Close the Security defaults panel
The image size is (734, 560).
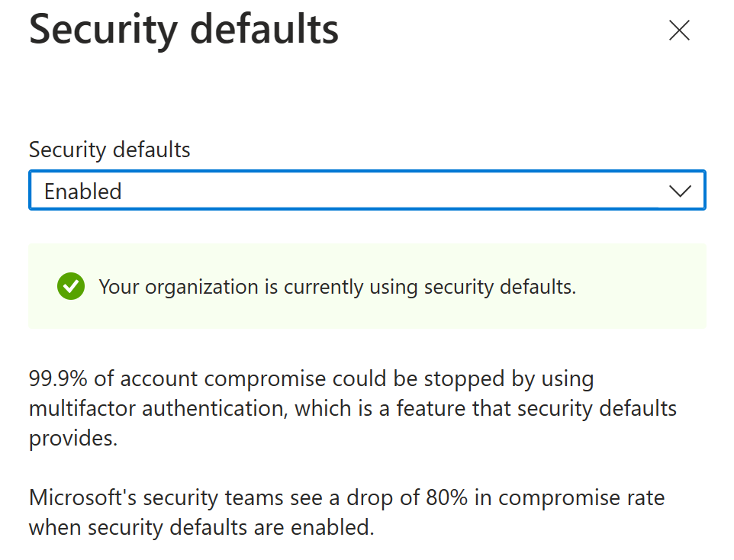pos(678,31)
